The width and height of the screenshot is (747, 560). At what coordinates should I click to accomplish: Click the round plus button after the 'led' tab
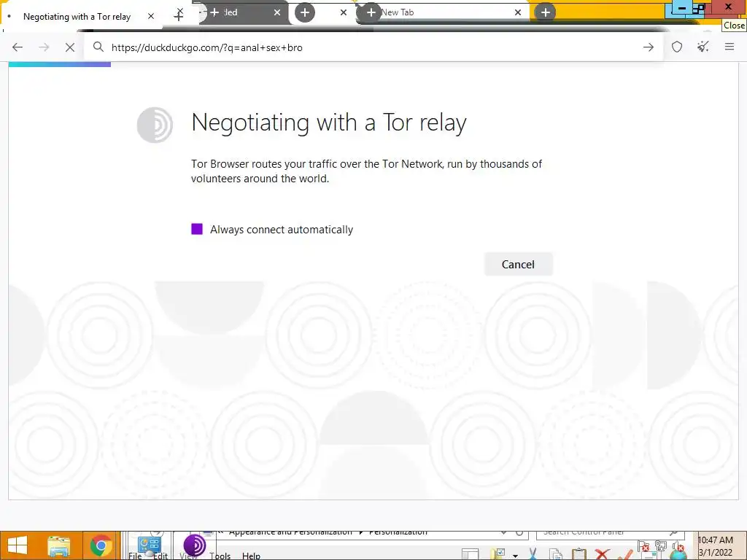305,12
